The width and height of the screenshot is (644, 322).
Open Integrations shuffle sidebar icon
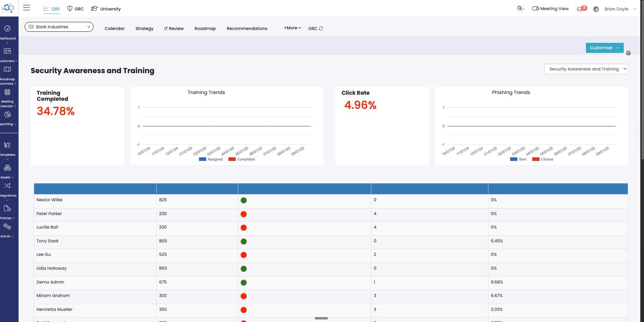(7, 186)
